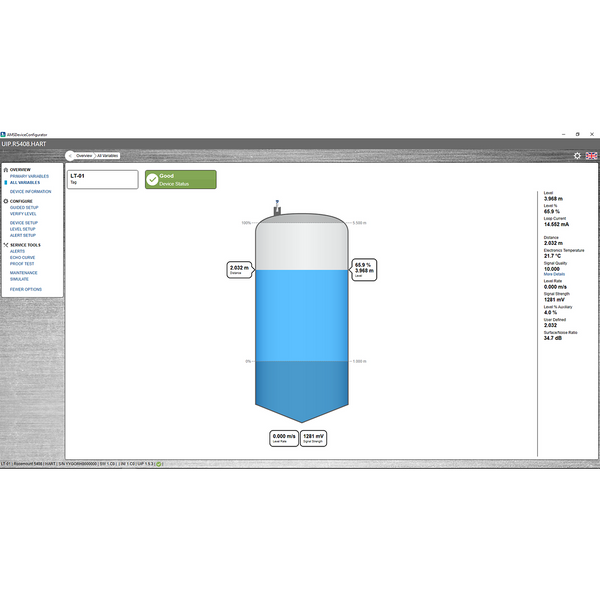Click the Distance 2.032 m callout
600x600 pixels.
[239, 269]
